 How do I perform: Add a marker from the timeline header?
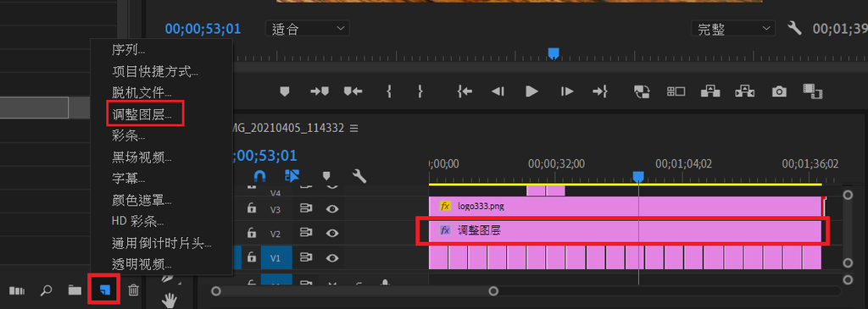tap(326, 176)
